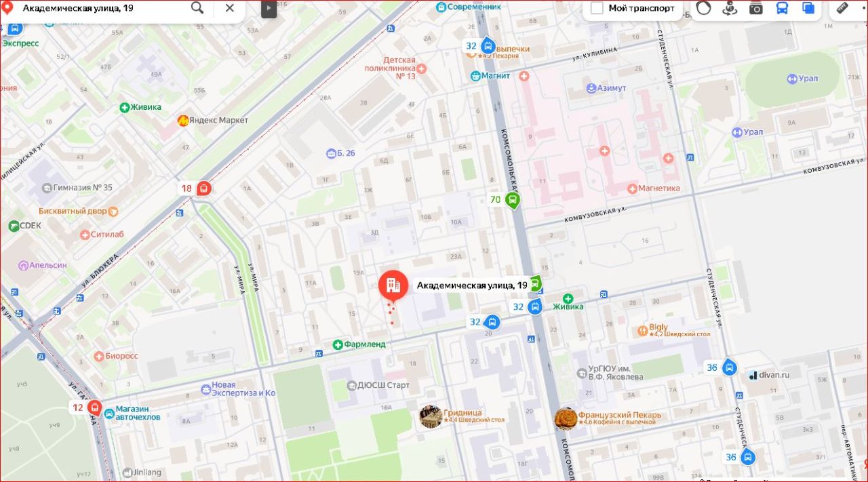Click the search magnifier icon

click(197, 7)
